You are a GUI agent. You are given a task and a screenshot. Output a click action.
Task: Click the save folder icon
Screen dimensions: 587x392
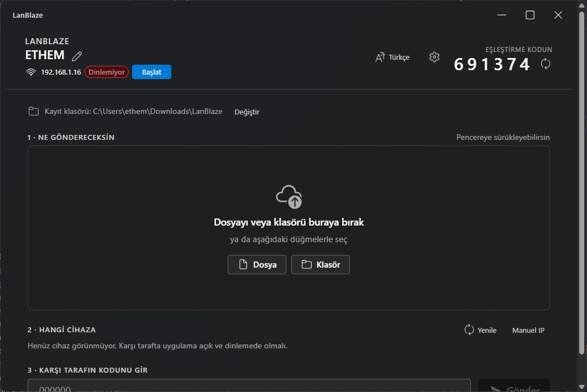[34, 111]
